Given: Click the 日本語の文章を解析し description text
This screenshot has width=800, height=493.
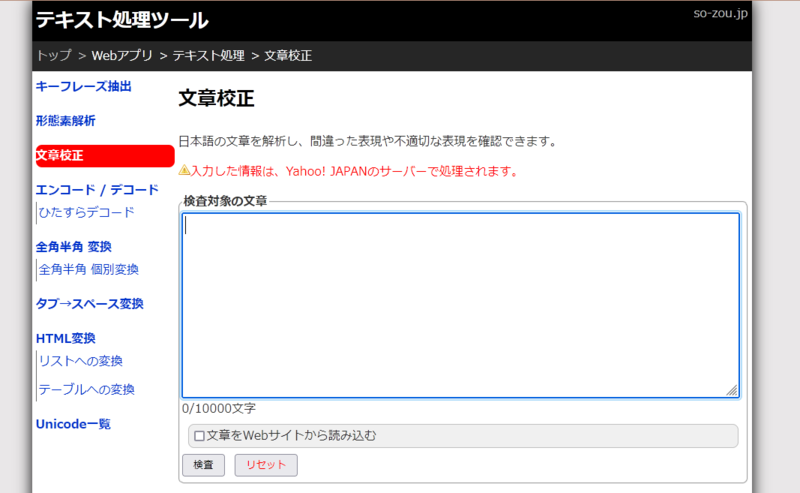Looking at the screenshot, I should pos(368,141).
